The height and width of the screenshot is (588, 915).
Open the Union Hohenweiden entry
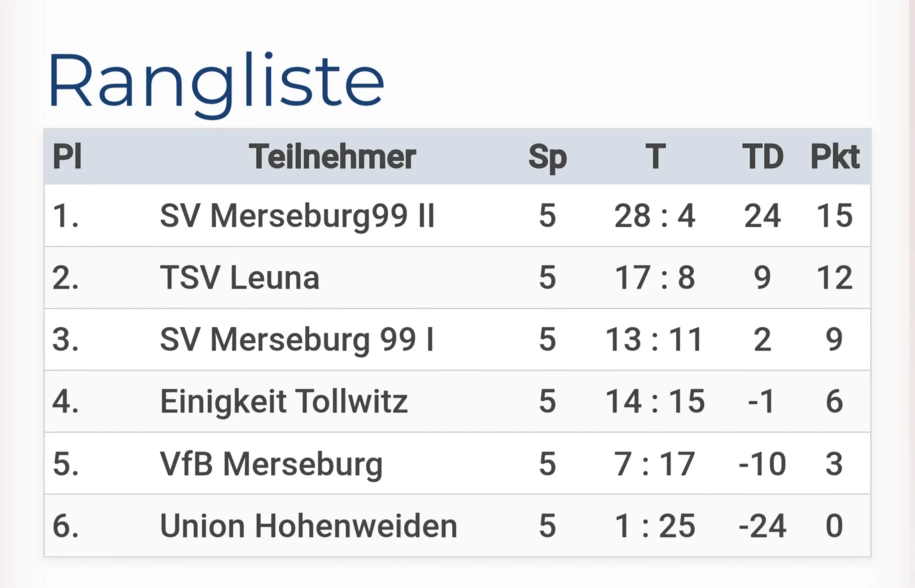pos(309,526)
